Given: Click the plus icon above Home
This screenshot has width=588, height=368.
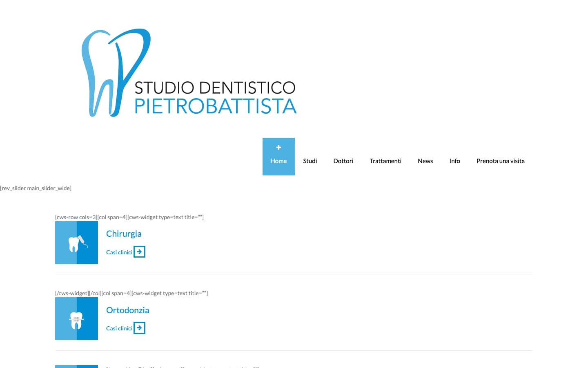Looking at the screenshot, I should tap(278, 147).
